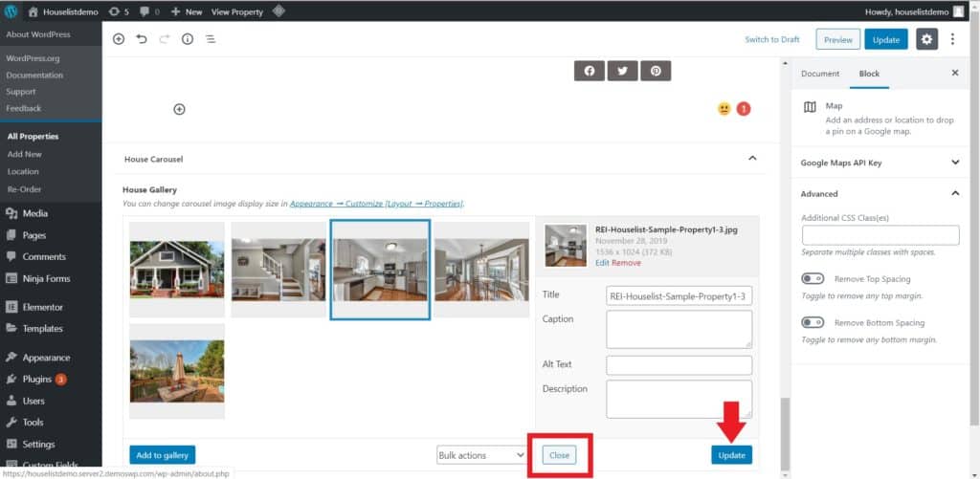Viewport: 980px width, 479px height.
Task: Click the Undo arrow
Action: tap(142, 38)
